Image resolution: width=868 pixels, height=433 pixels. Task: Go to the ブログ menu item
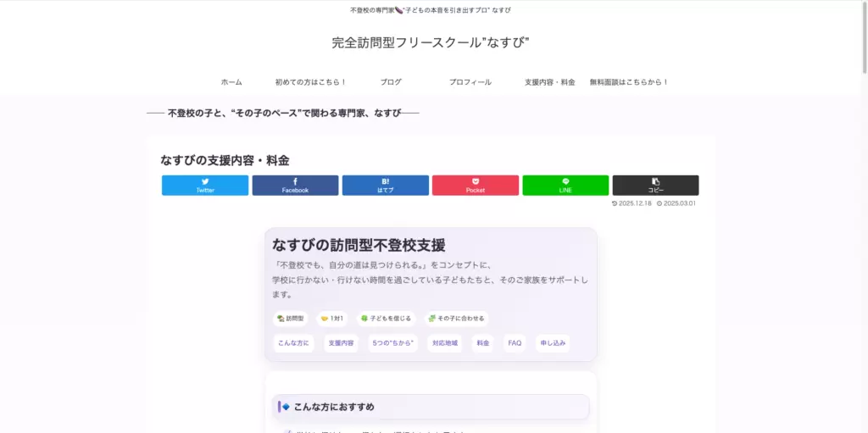[x=391, y=82]
